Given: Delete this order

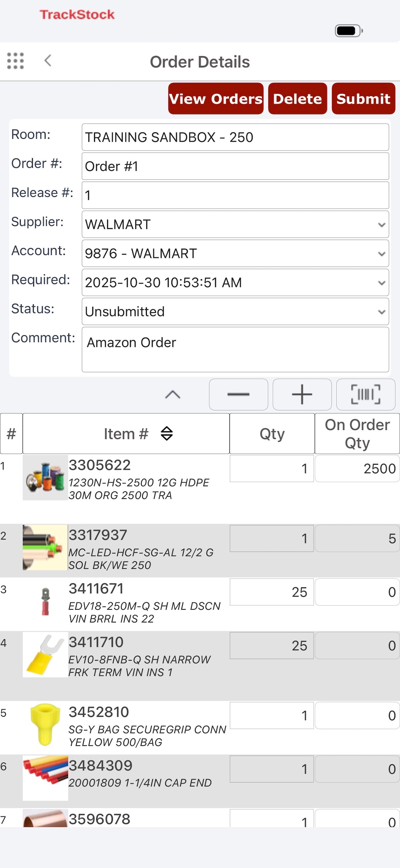Looking at the screenshot, I should (298, 99).
